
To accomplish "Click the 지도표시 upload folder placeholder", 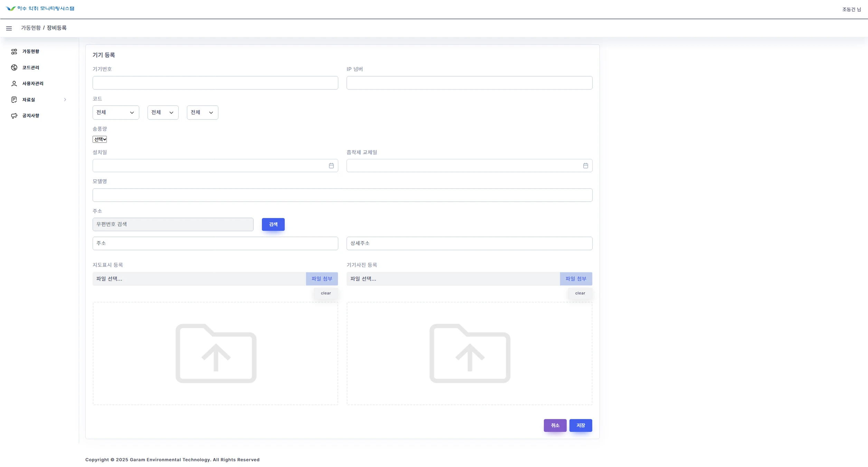I will [x=216, y=353].
